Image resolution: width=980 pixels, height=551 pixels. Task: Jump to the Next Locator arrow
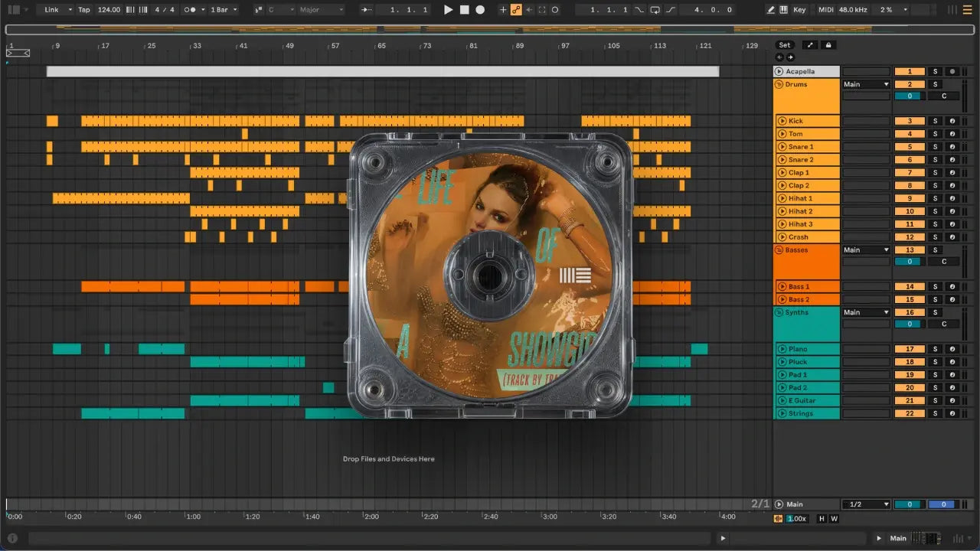pos(790,57)
